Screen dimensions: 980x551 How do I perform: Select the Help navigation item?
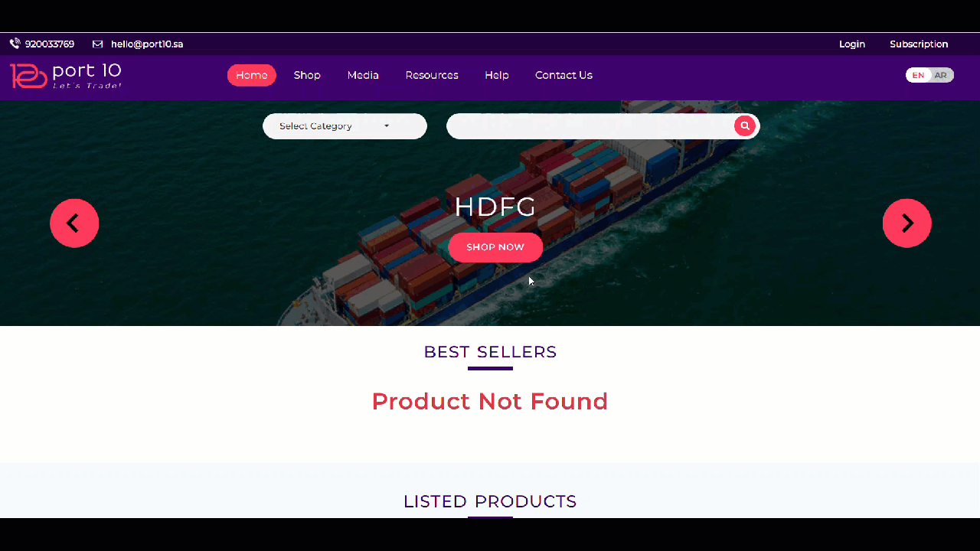pos(497,75)
